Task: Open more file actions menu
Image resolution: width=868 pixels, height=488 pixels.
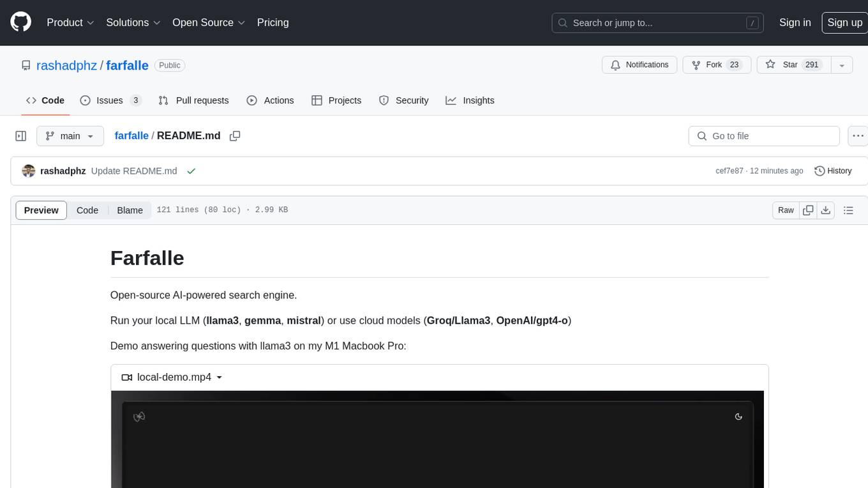Action: coord(858,136)
